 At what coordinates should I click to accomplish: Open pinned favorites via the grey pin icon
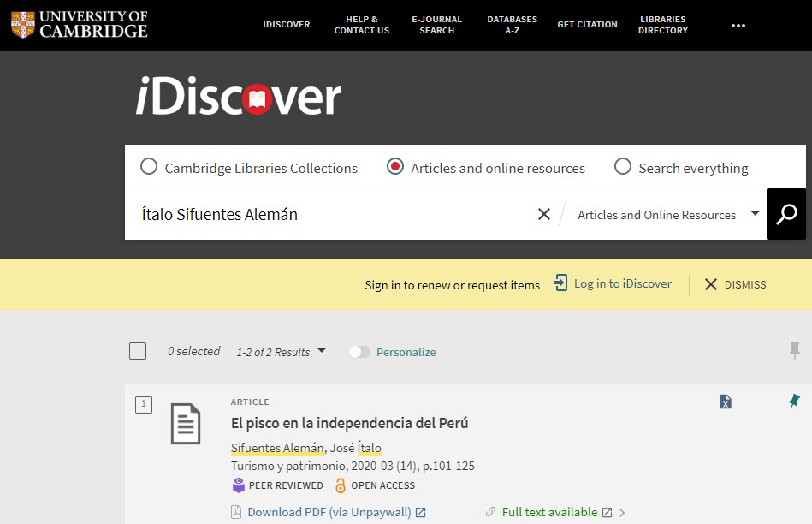[x=794, y=351]
